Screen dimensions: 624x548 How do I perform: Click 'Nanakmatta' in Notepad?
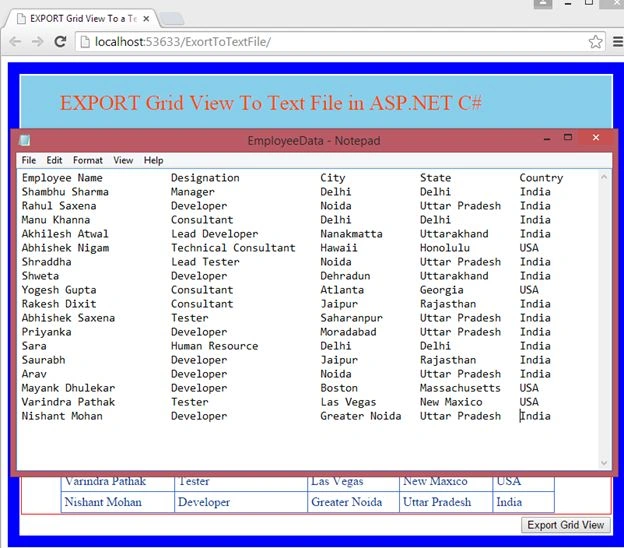click(351, 234)
